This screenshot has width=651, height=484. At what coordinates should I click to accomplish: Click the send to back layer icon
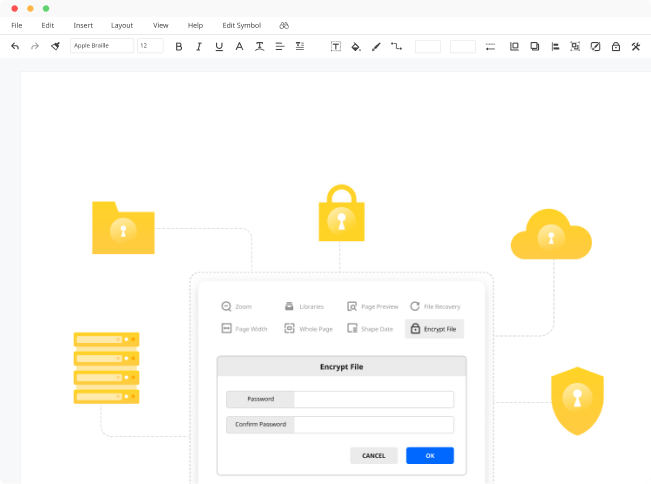coord(535,46)
